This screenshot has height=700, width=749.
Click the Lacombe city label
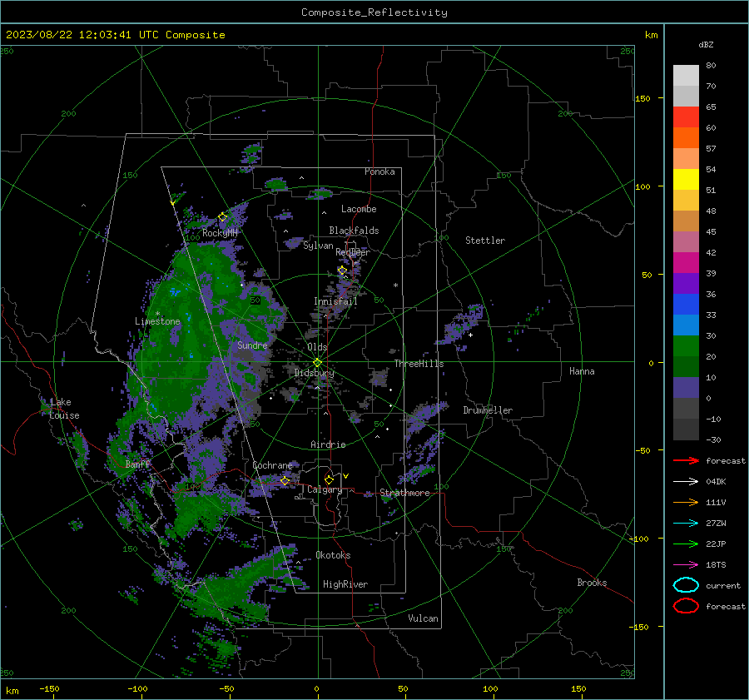(359, 209)
